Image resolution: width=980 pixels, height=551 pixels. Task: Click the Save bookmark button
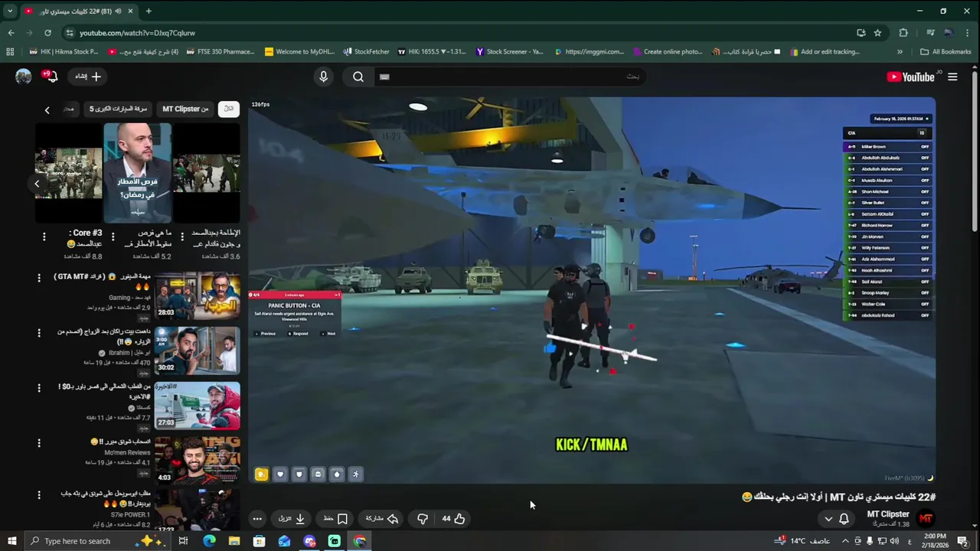pyautogui.click(x=335, y=519)
